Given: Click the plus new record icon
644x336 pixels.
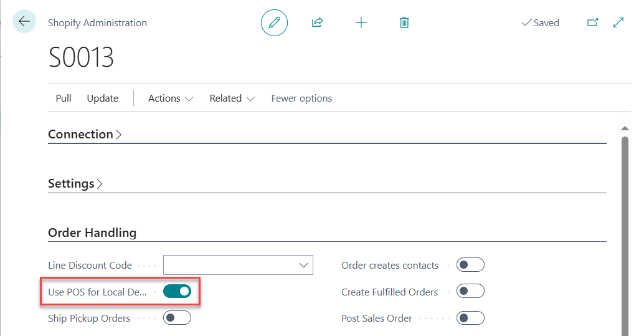Looking at the screenshot, I should (x=361, y=23).
